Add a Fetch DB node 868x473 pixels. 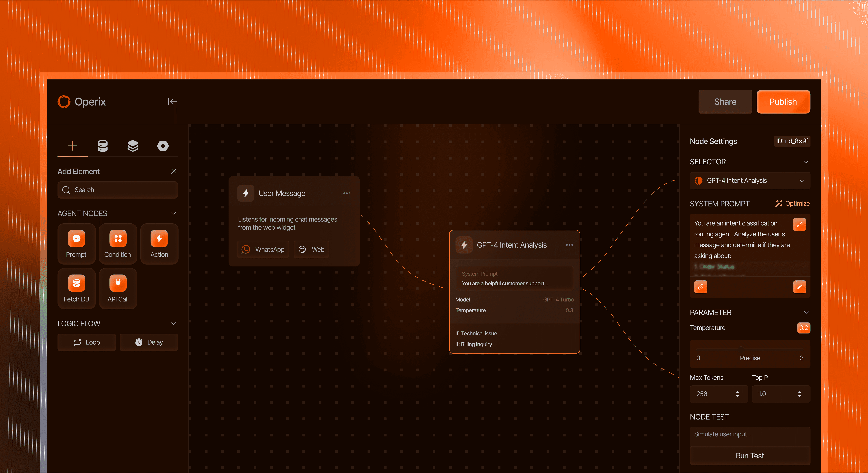coord(76,289)
